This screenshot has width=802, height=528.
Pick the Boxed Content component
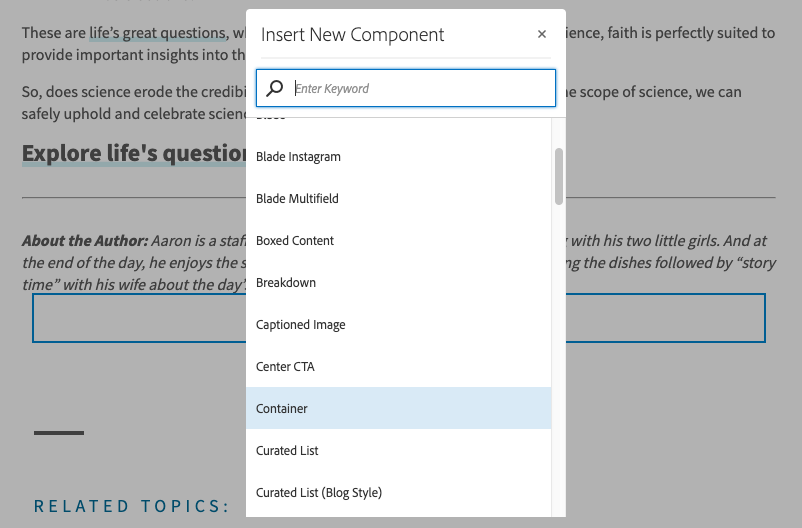click(x=295, y=241)
